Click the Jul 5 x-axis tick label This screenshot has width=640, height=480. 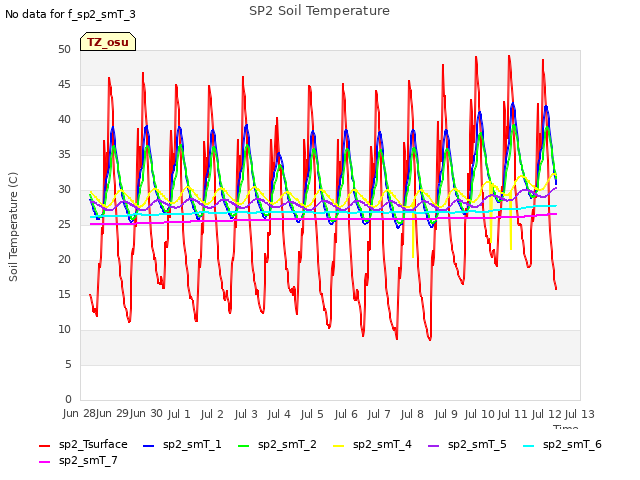312,414
